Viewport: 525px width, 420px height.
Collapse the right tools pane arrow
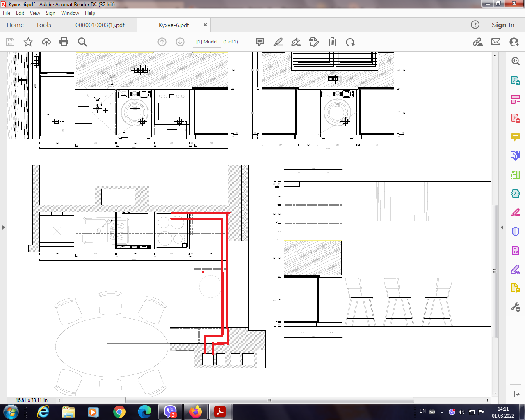(502, 227)
